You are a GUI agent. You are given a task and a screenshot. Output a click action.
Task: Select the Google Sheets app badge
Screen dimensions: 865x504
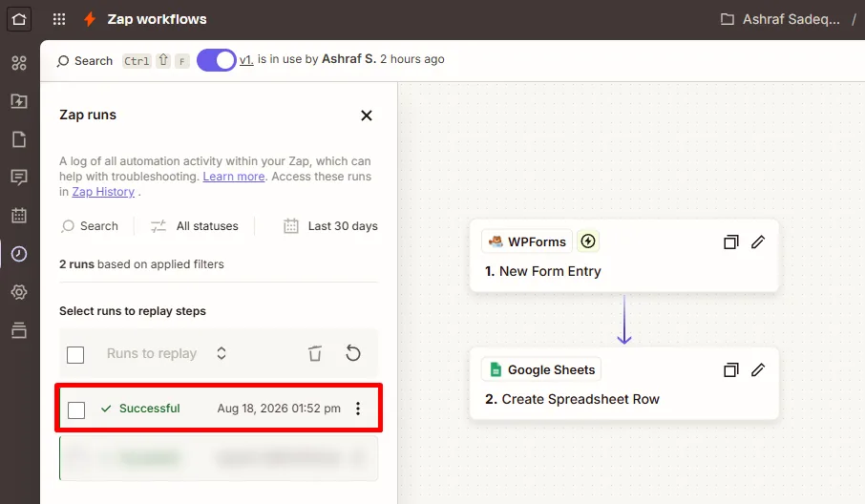(x=541, y=369)
